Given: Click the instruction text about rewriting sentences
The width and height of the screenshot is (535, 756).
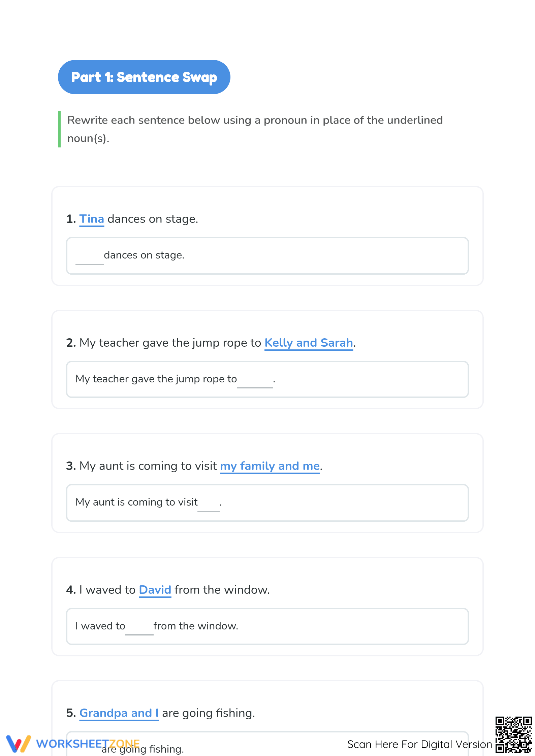Looking at the screenshot, I should pos(255,129).
